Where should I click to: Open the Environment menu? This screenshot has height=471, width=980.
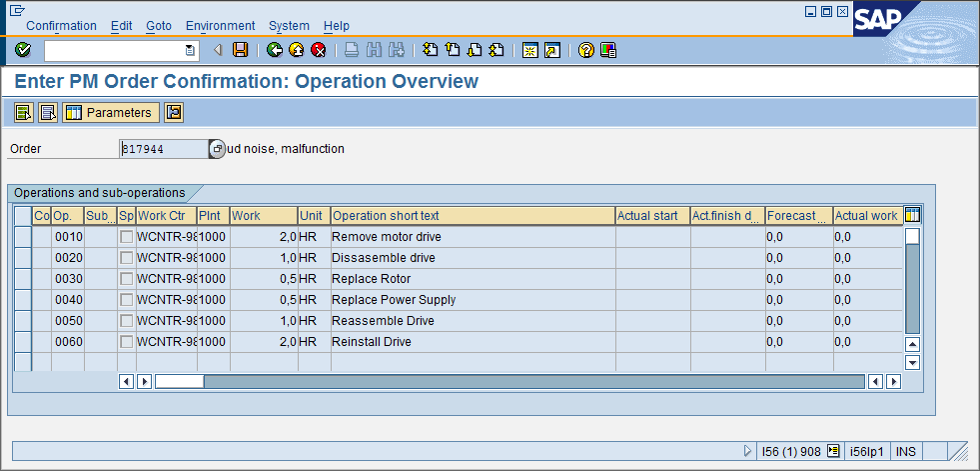(x=221, y=26)
